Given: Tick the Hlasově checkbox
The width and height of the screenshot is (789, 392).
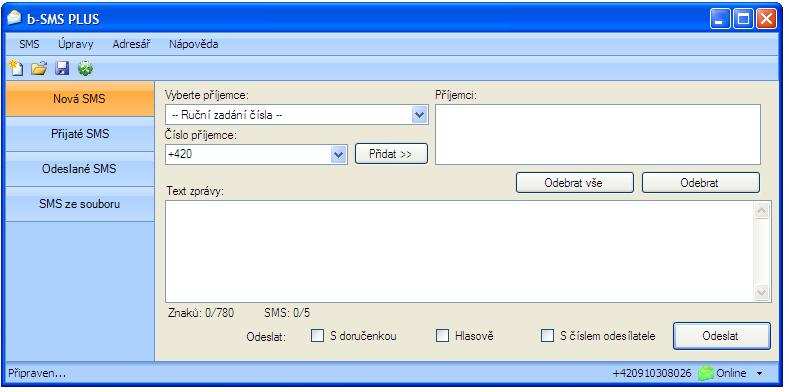Looking at the screenshot, I should [442, 336].
